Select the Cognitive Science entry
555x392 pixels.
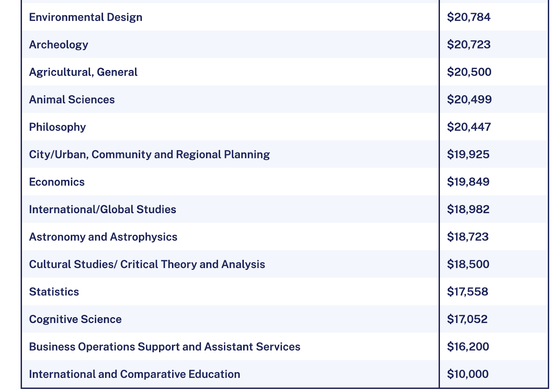(x=75, y=319)
